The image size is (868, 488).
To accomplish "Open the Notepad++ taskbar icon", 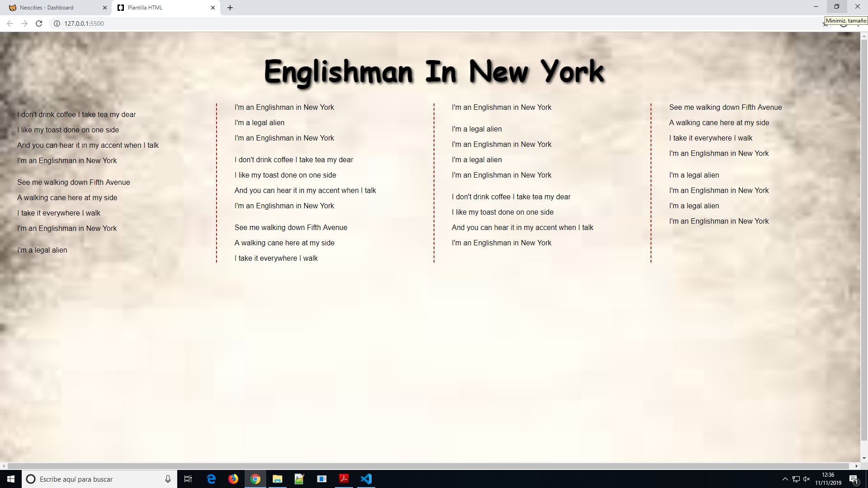I will coord(299,479).
